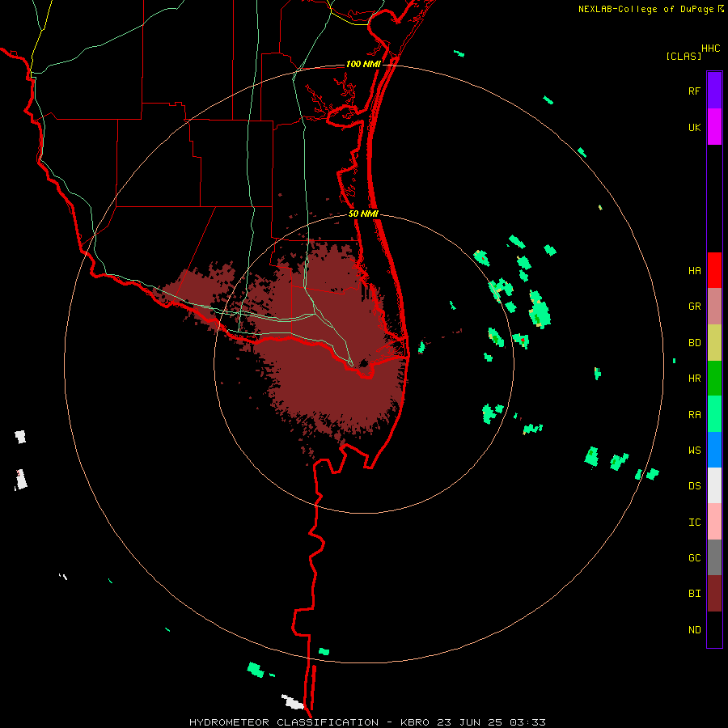Click the light green RA legend swatch
The image size is (728, 728).
click(x=714, y=414)
